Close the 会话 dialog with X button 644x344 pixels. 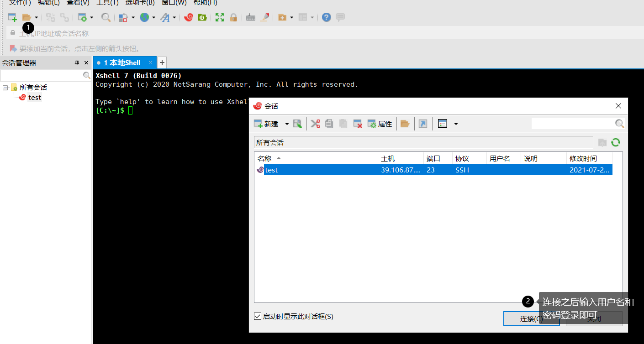coord(618,106)
